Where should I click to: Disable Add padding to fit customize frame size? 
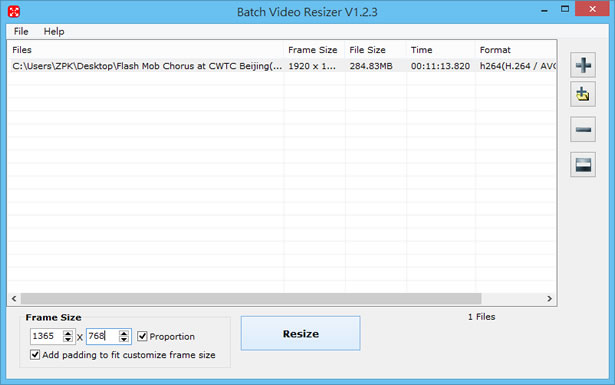pos(35,355)
